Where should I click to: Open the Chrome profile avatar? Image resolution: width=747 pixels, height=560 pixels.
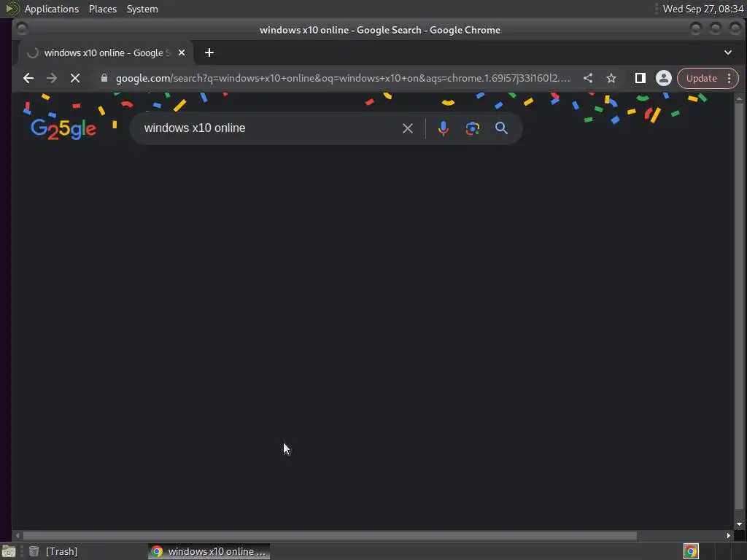pos(663,78)
